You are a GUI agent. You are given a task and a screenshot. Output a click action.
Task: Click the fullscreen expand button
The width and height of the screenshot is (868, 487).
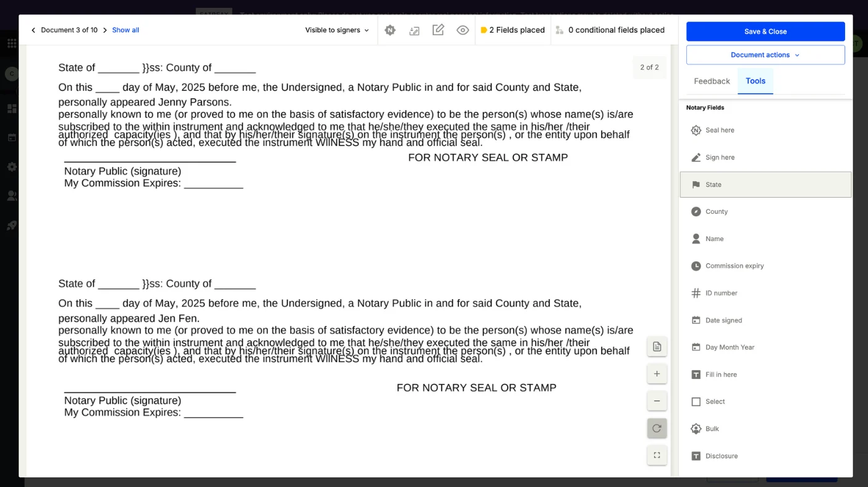click(657, 455)
